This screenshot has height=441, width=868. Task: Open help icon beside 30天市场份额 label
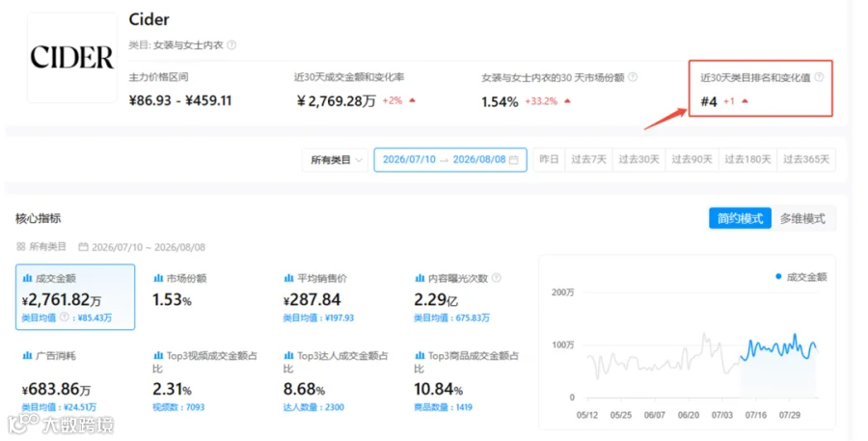[x=633, y=77]
